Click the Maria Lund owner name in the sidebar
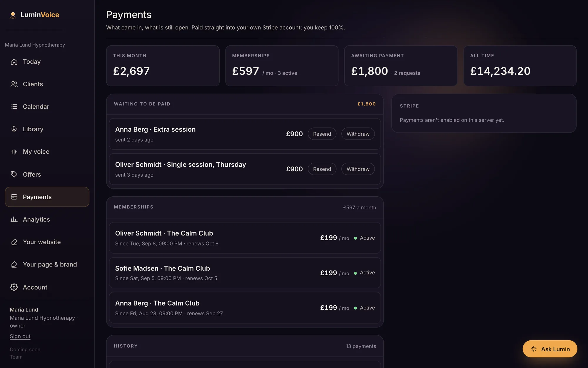588x368 pixels. 24,310
